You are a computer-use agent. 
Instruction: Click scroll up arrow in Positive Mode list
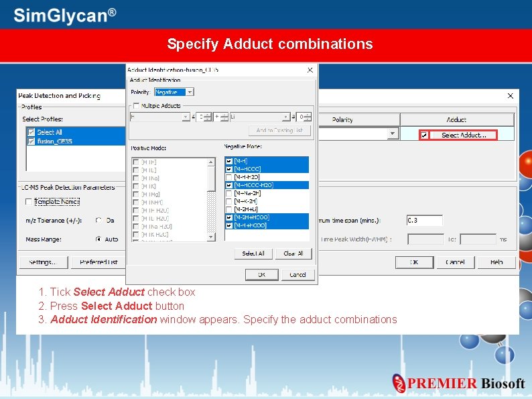(211, 162)
